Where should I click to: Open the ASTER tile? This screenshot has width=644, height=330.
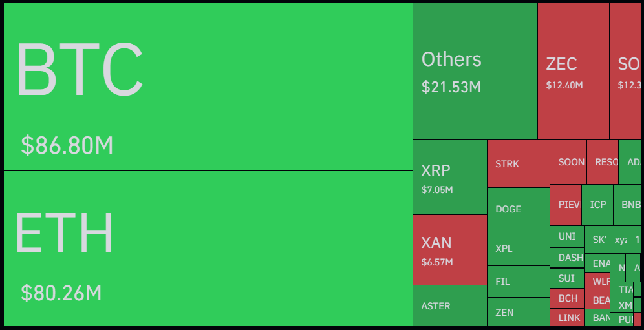coord(449,306)
